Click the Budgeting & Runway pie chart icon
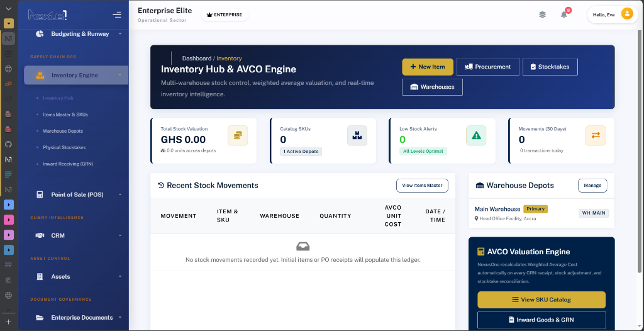644x331 pixels. 40,34
